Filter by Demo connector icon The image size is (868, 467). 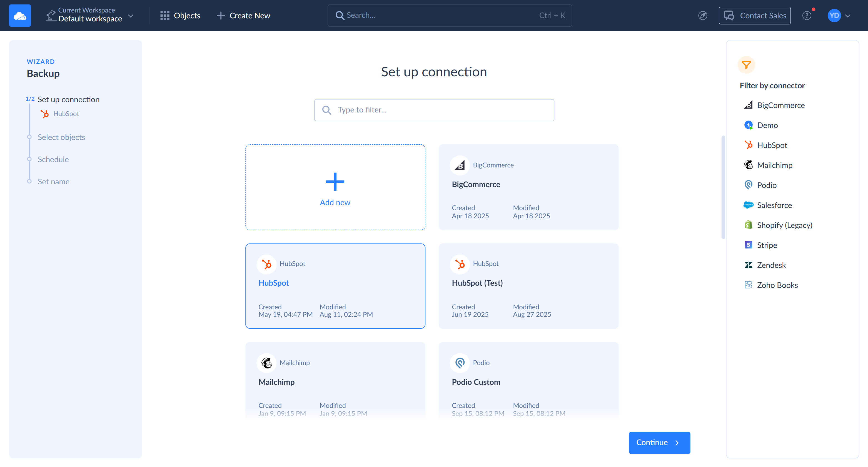point(748,125)
